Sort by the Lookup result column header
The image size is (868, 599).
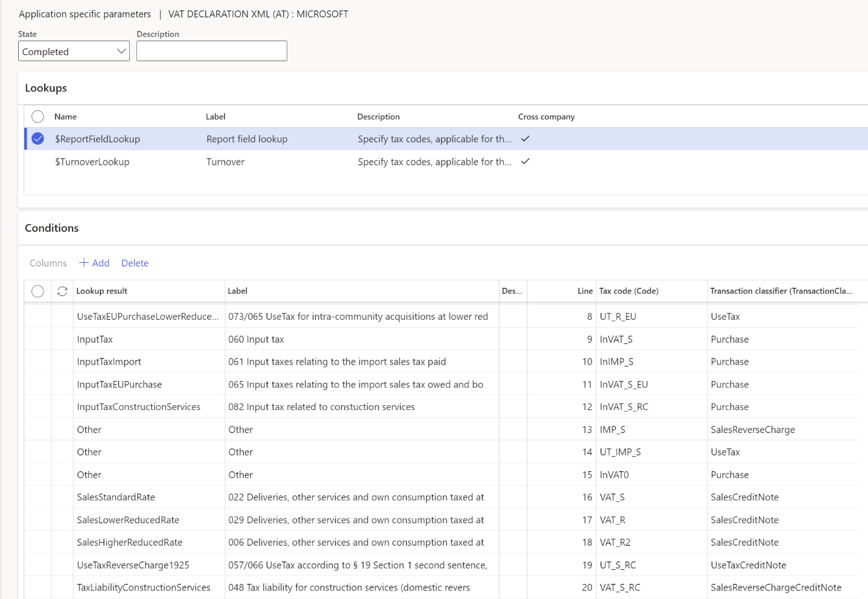pyautogui.click(x=102, y=291)
